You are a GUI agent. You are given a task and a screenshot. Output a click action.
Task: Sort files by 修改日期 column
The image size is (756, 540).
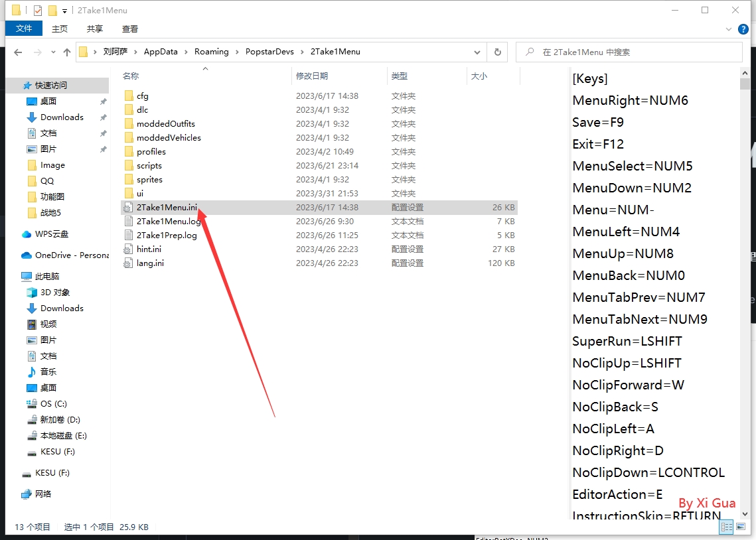tap(312, 76)
